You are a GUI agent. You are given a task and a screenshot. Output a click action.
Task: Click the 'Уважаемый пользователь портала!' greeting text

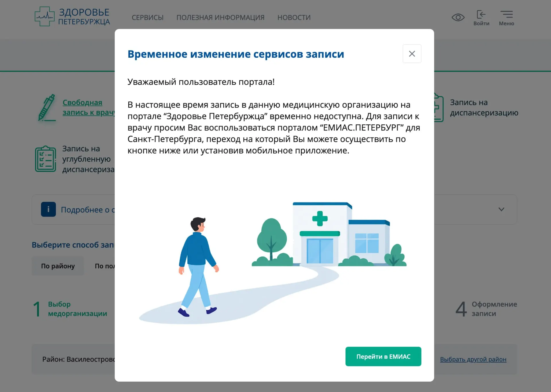click(x=201, y=82)
